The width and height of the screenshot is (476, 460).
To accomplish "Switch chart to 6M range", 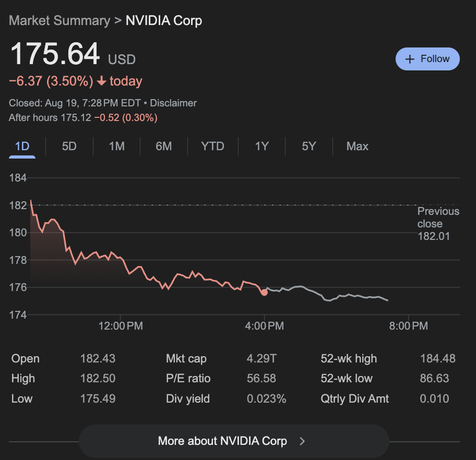I will click(163, 147).
